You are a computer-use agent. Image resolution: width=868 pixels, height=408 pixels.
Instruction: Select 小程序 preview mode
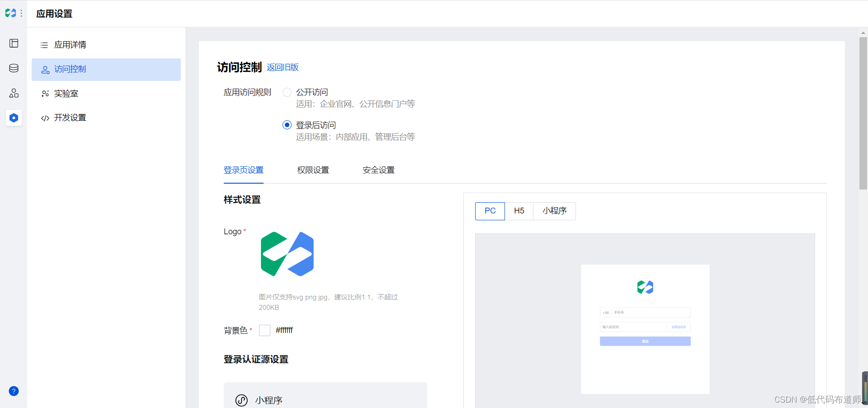tap(554, 211)
